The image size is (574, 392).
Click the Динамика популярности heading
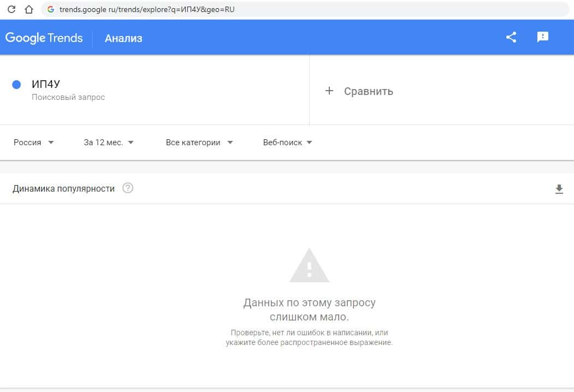(63, 189)
